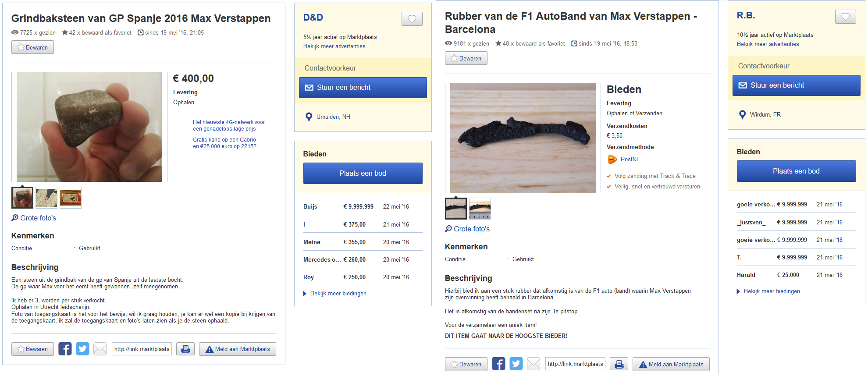Print the rubber advertisement page
Image resolution: width=868 pixels, height=376 pixels.
tap(619, 364)
